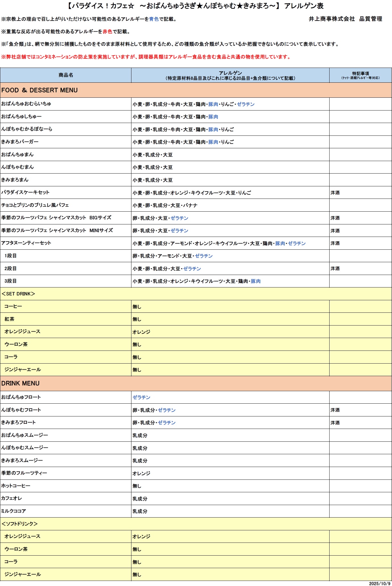Click the アフタヌーンティーセット product name
The image size is (392, 586).
point(26,243)
